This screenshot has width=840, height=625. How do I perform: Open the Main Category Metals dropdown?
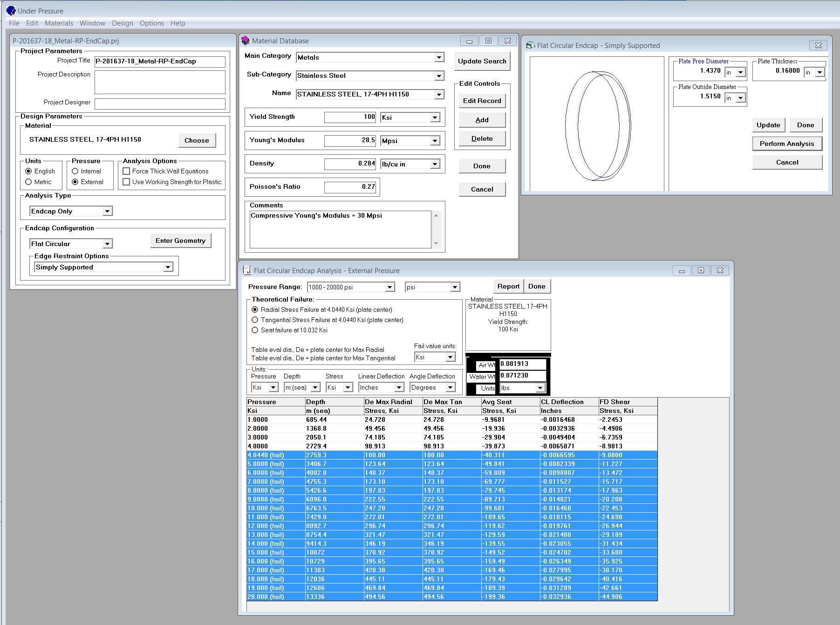click(x=439, y=57)
